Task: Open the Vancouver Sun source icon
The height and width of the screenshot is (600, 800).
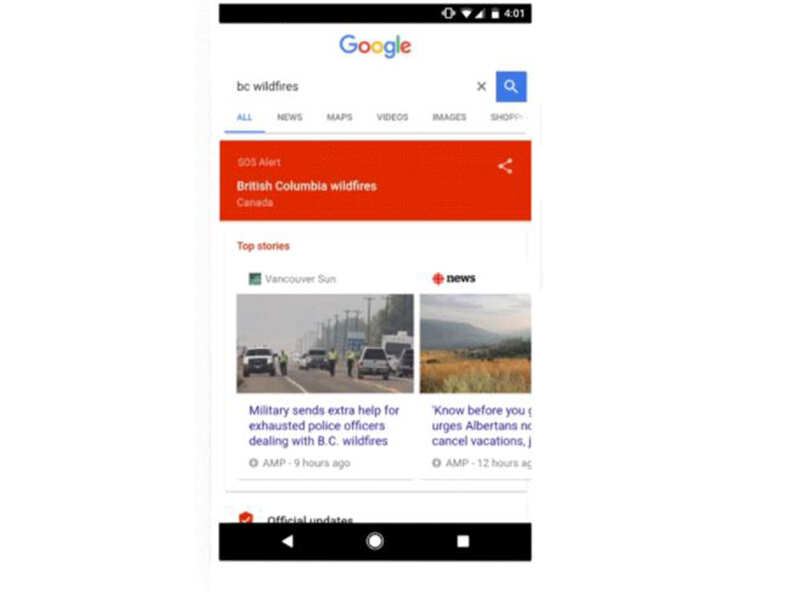Action: 255,279
